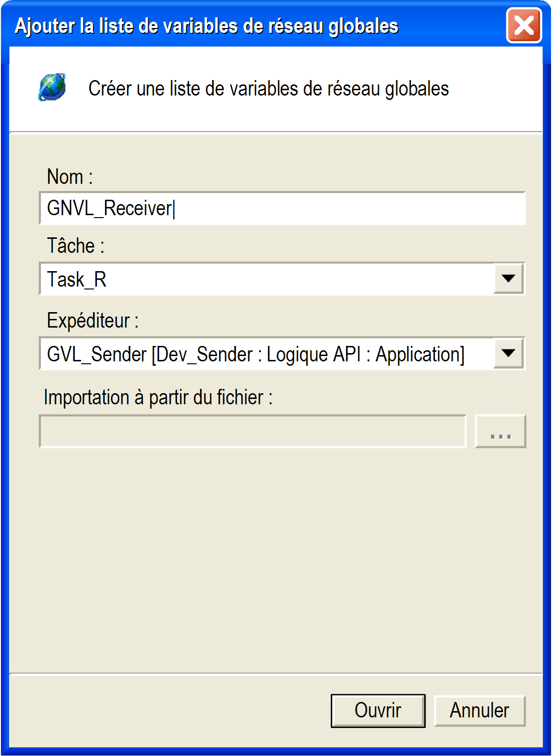The height and width of the screenshot is (756, 552).
Task: Click the "Tâche :" label
Action: coord(75,246)
